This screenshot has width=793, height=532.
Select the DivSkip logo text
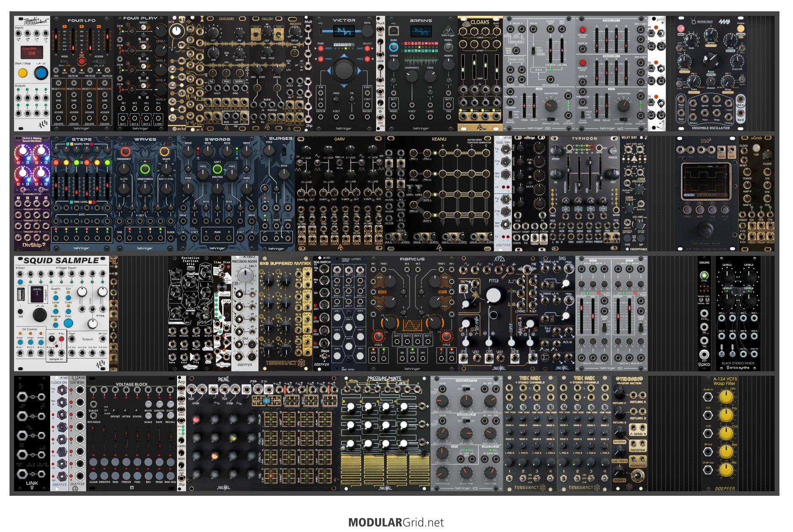[32, 245]
